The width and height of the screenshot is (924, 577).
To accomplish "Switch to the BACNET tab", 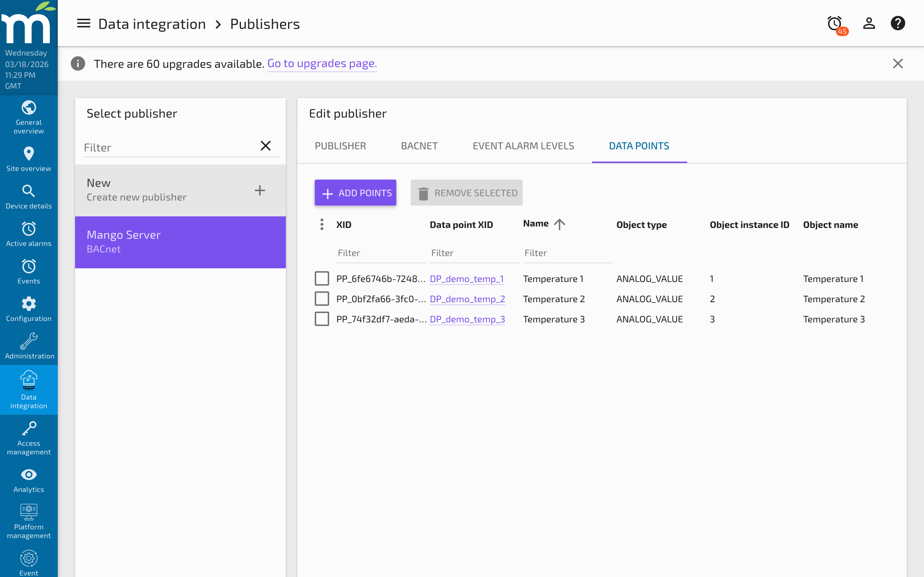I will [x=419, y=146].
